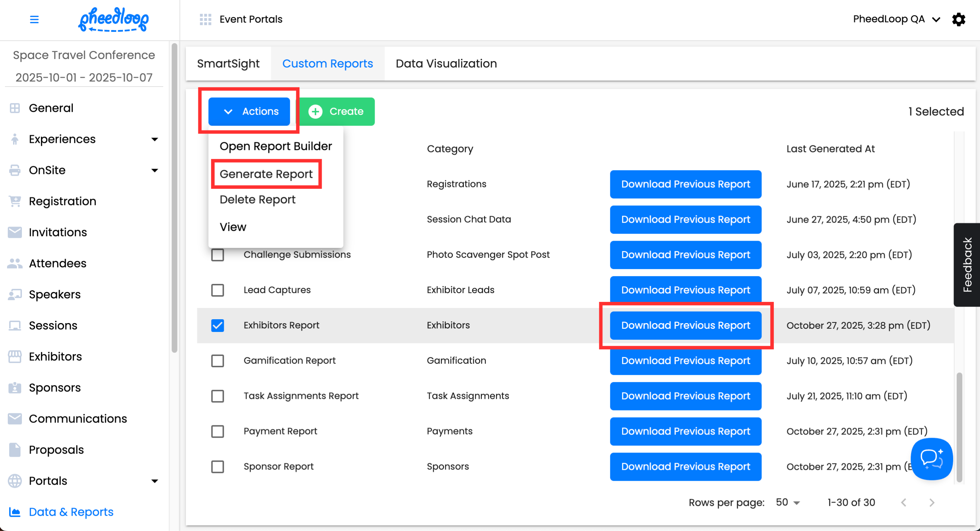This screenshot has height=531, width=980.
Task: Download previous Exhibitors report
Action: (x=685, y=325)
